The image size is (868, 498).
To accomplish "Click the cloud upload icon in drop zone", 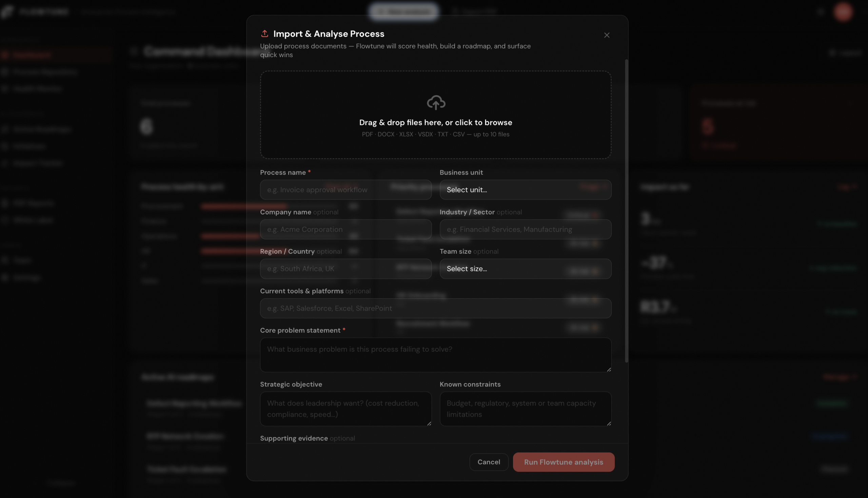I will (436, 103).
